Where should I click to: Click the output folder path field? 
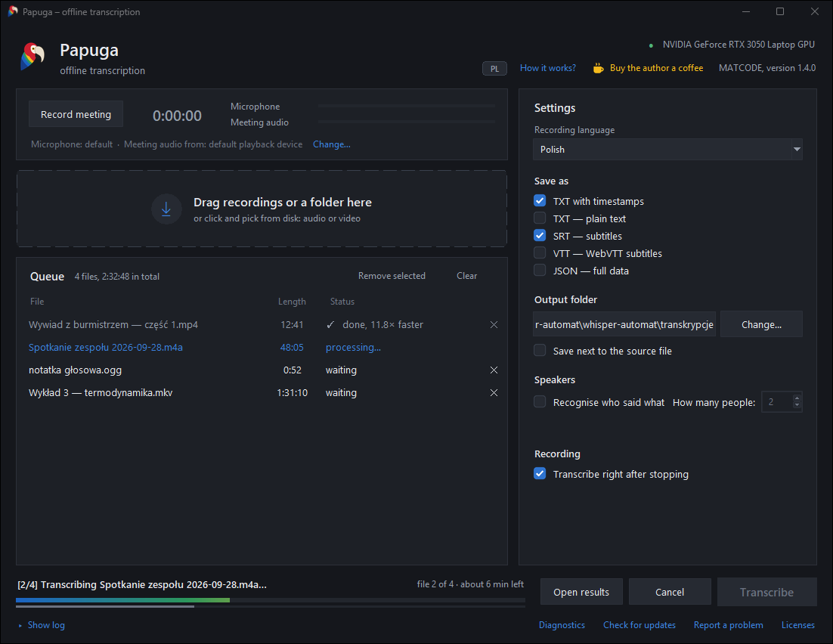pos(624,325)
